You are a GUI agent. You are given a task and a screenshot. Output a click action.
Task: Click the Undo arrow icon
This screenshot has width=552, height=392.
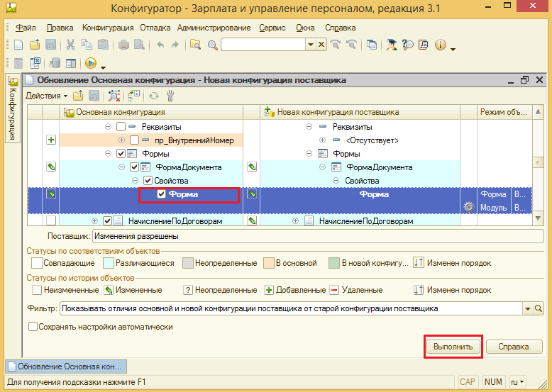[160, 45]
